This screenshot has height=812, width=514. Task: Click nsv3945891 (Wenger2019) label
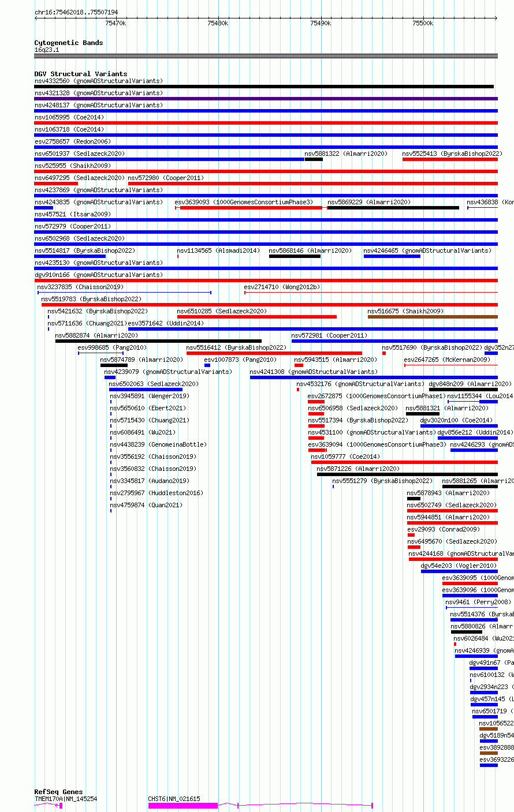(150, 396)
